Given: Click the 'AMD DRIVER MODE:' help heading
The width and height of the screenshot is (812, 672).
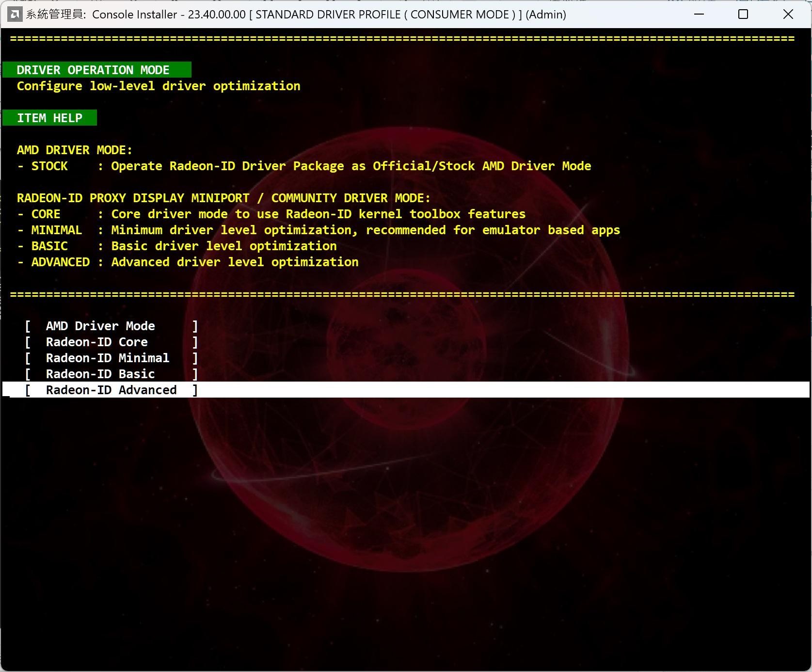Looking at the screenshot, I should (74, 150).
